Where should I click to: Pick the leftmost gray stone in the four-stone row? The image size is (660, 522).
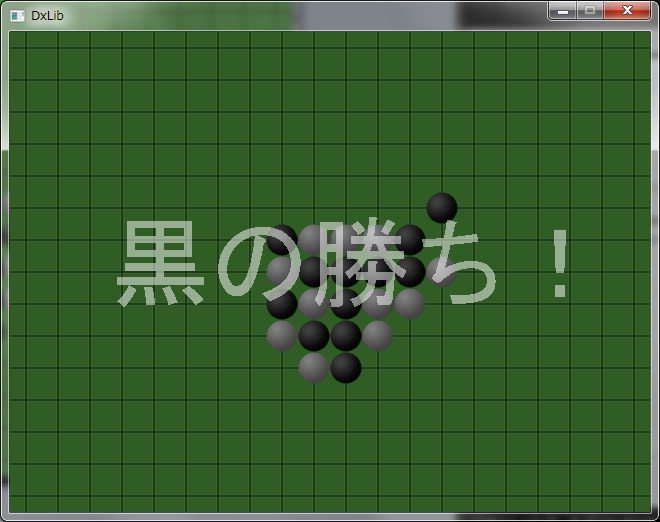pos(282,336)
